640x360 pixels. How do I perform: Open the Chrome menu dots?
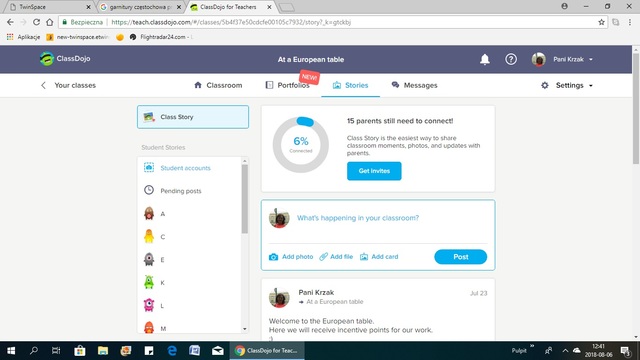point(630,22)
